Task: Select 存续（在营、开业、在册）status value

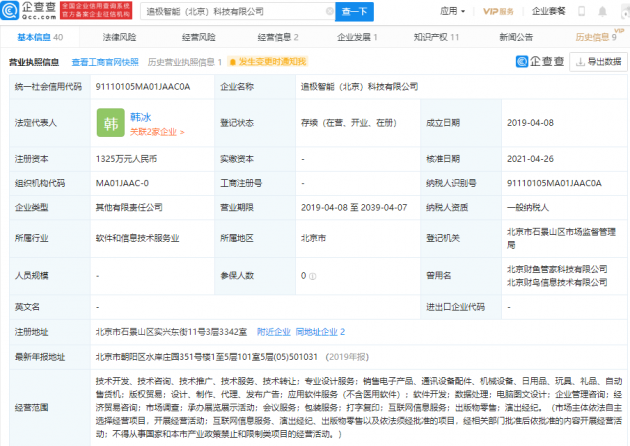Action: [x=349, y=123]
